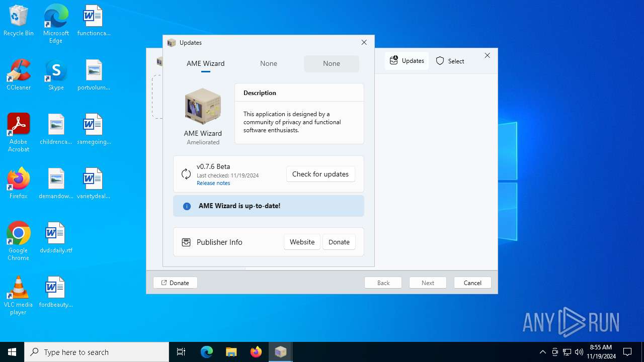644x362 pixels.
Task: Click the refresh arrows icon beside v0.7.6 Beta
Action: [x=186, y=174]
